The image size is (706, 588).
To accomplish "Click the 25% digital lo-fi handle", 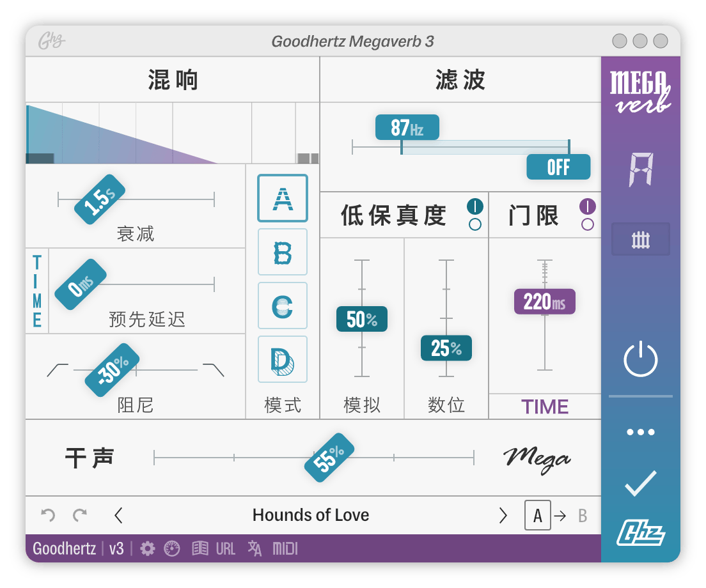I will coord(446,348).
